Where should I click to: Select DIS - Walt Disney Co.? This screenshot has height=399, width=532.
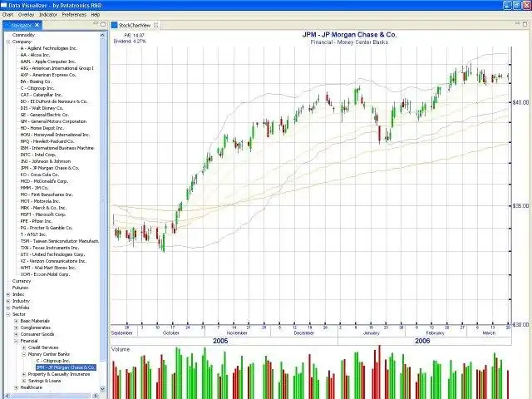(42, 108)
